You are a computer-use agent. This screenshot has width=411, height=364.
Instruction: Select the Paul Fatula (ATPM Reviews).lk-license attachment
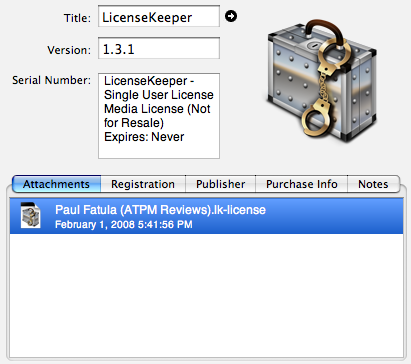click(206, 216)
